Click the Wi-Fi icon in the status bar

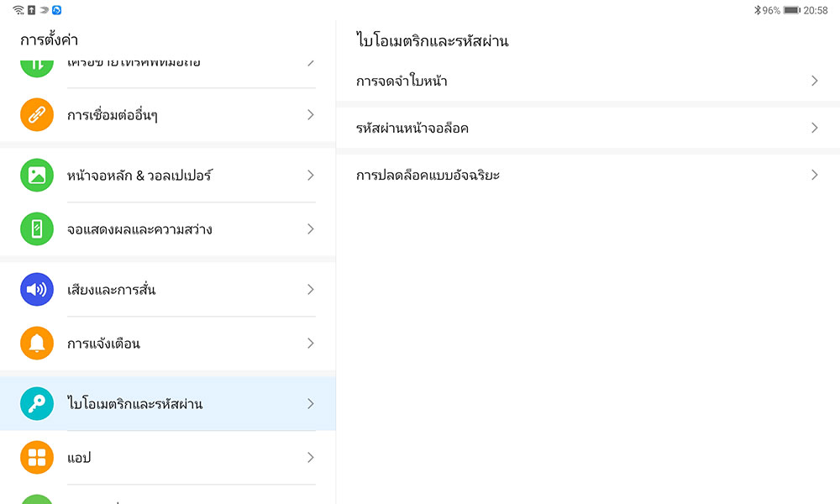(x=18, y=10)
